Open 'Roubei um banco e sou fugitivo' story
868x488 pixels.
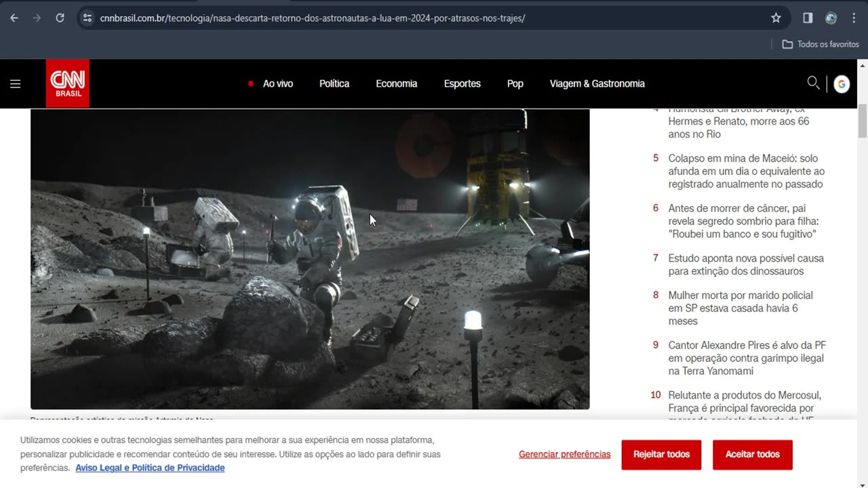pos(743,222)
